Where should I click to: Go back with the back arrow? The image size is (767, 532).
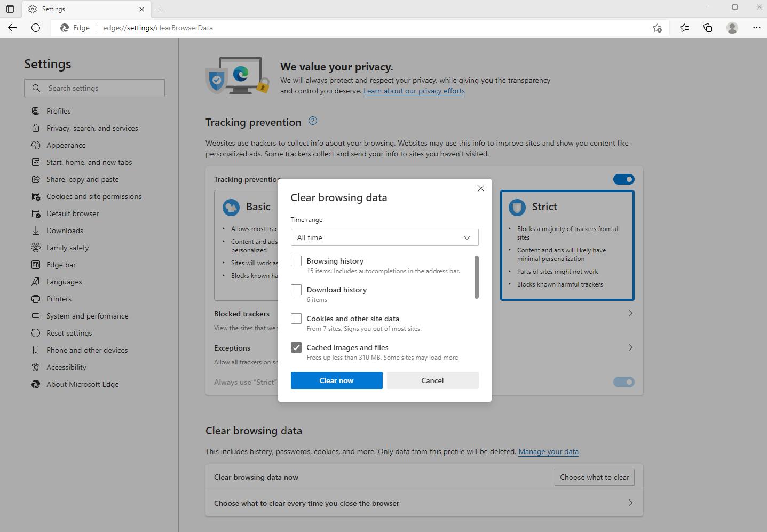pos(12,28)
